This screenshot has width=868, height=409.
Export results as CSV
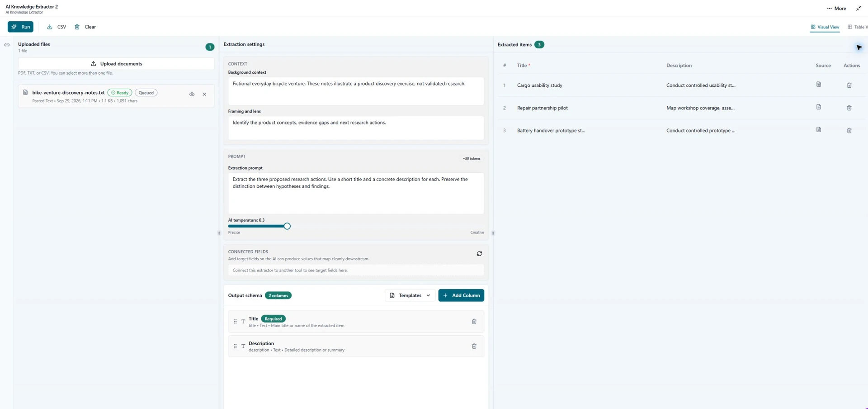(57, 27)
